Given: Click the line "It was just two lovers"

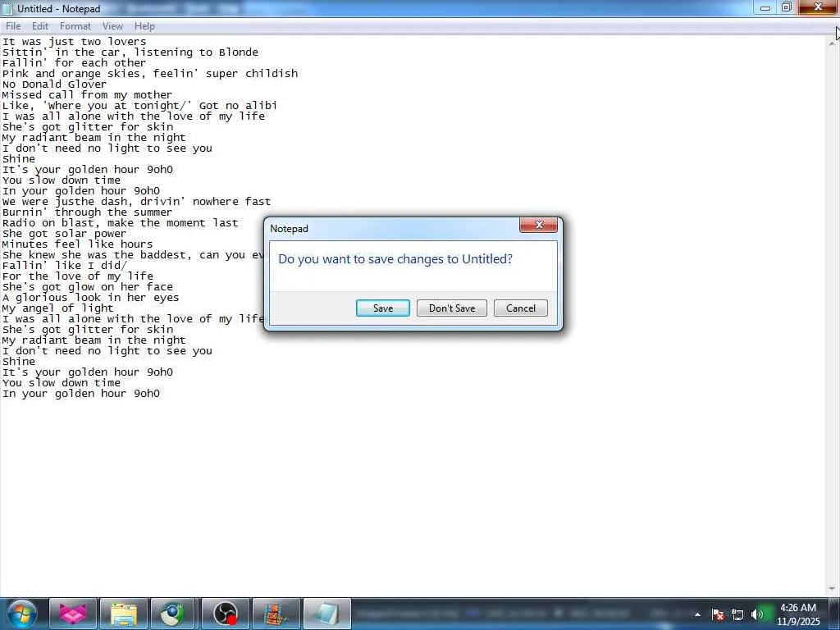Looking at the screenshot, I should point(75,42).
